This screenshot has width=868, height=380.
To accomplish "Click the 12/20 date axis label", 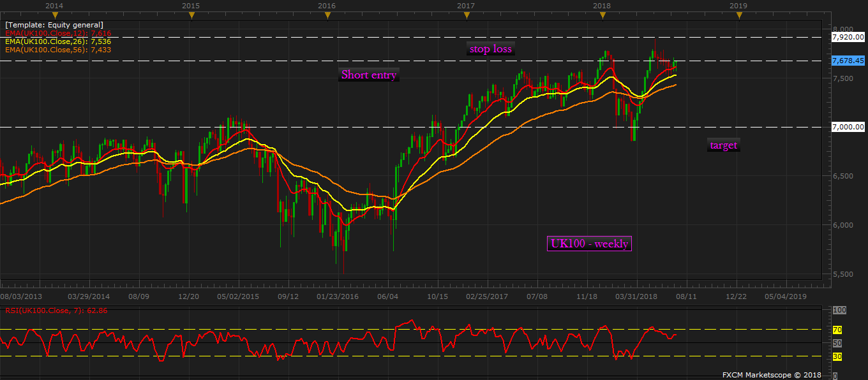I will pyautogui.click(x=188, y=296).
